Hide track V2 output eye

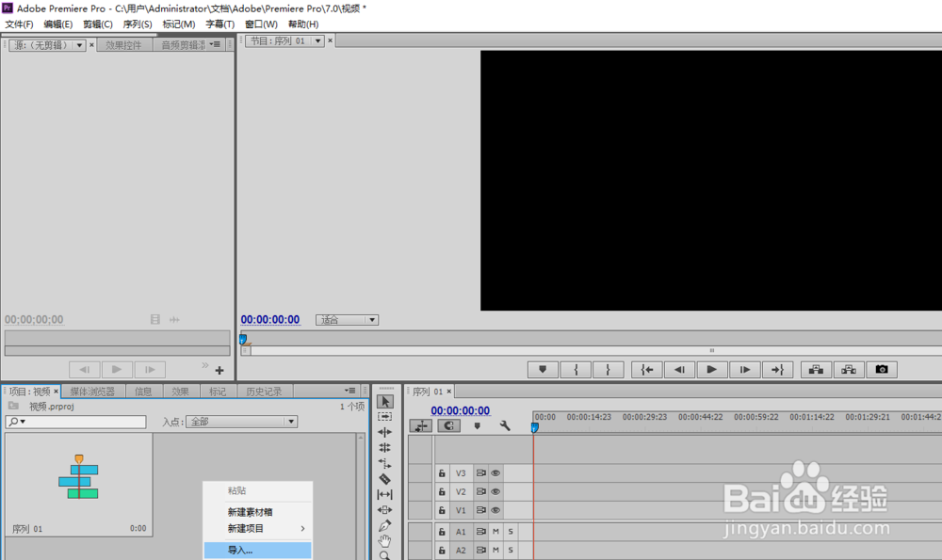point(495,491)
